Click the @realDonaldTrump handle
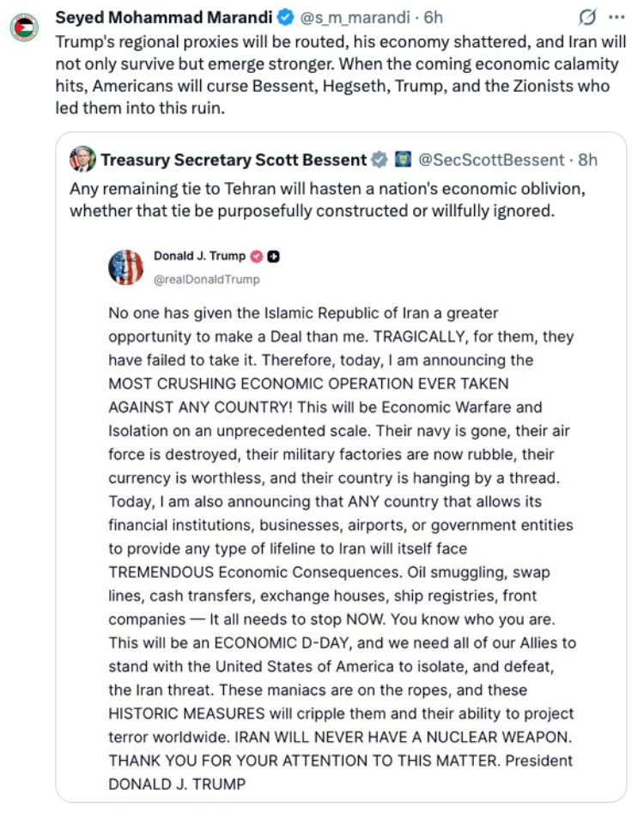The width and height of the screenshot is (644, 814). click(207, 279)
